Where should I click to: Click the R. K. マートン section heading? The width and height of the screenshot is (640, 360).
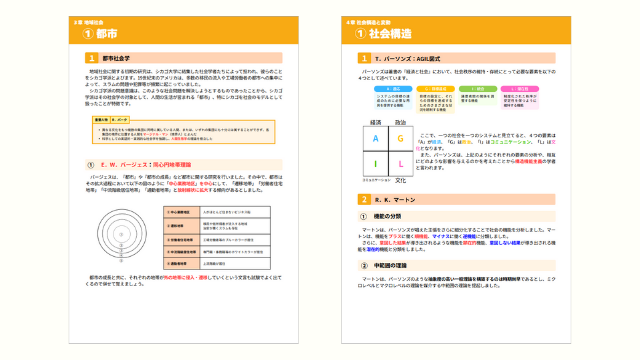pos(456,199)
